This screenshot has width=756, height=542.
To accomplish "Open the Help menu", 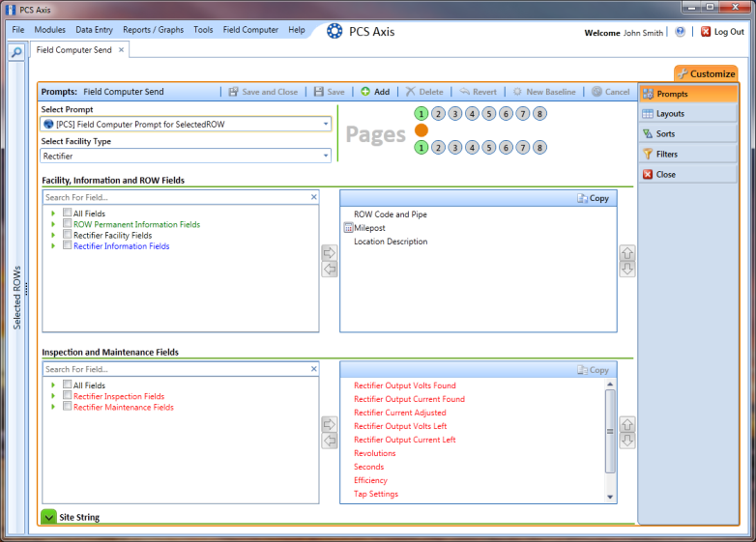I will 297,30.
